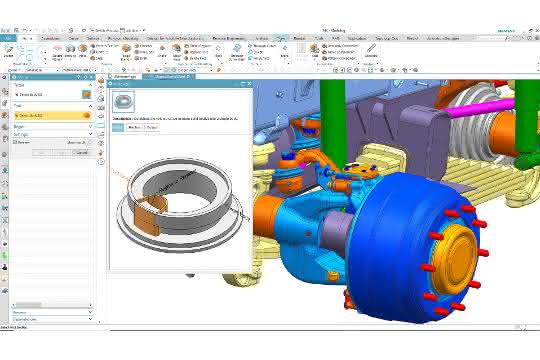Click the ring thumbnail in help popup
Screen dimensions: 540x360
coord(123,101)
